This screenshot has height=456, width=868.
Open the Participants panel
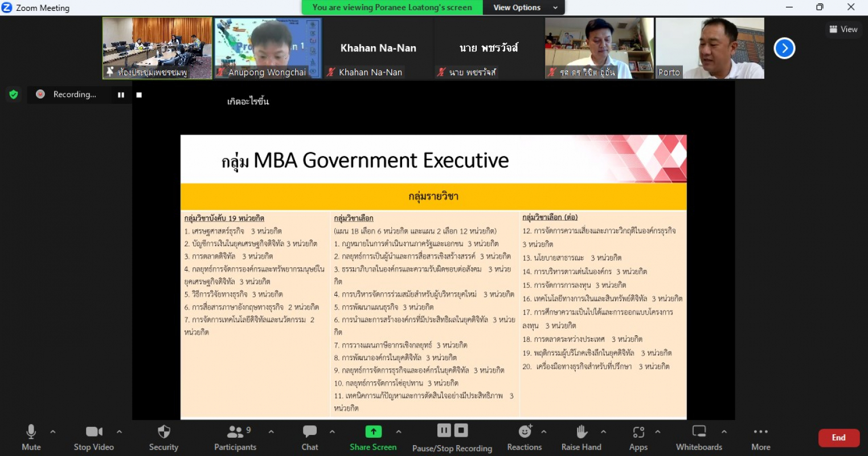point(235,438)
